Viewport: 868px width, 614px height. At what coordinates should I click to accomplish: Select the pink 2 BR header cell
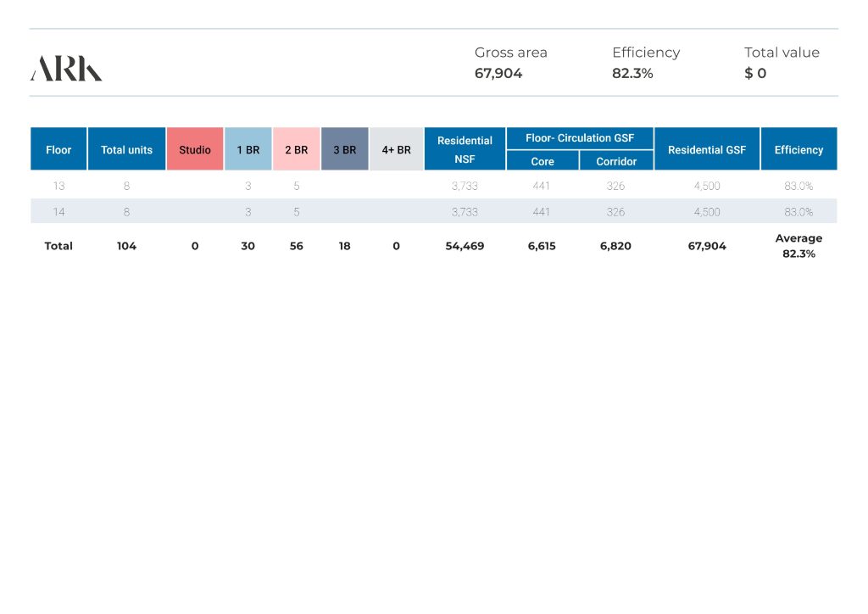[296, 149]
